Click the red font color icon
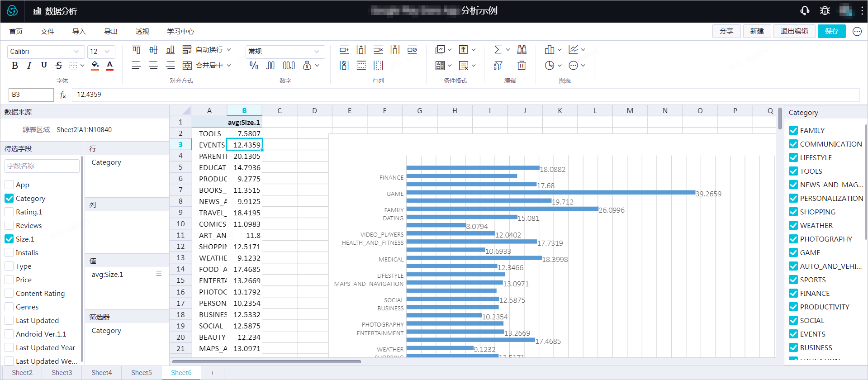This screenshot has width=868, height=380. tap(109, 66)
